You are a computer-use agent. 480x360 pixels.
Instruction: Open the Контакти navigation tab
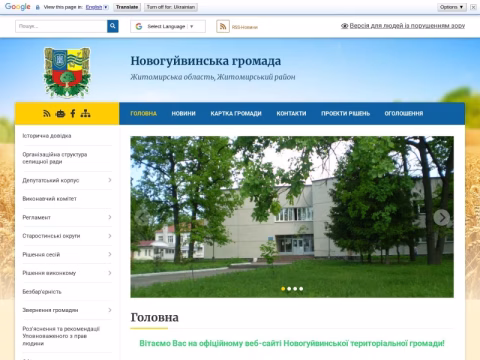[291, 114]
